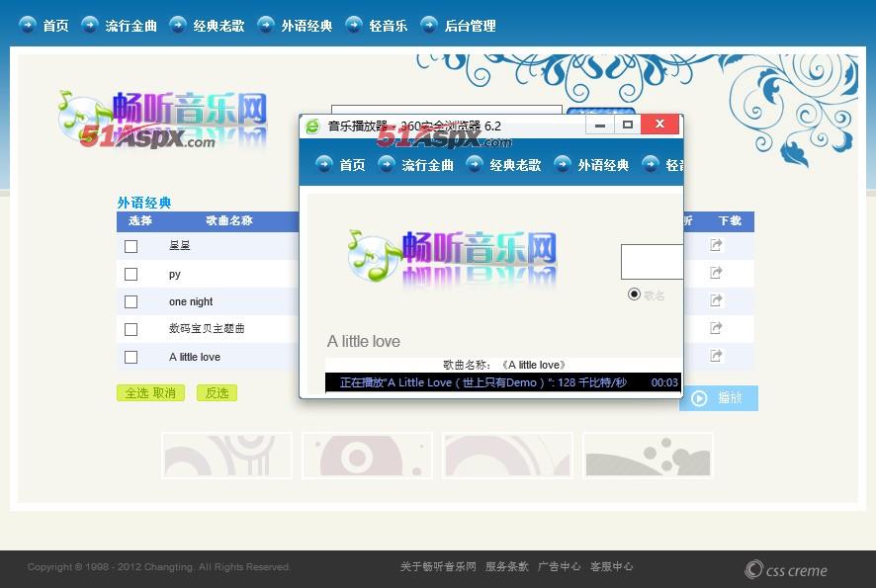Download icon in the 星星 row

(716, 244)
